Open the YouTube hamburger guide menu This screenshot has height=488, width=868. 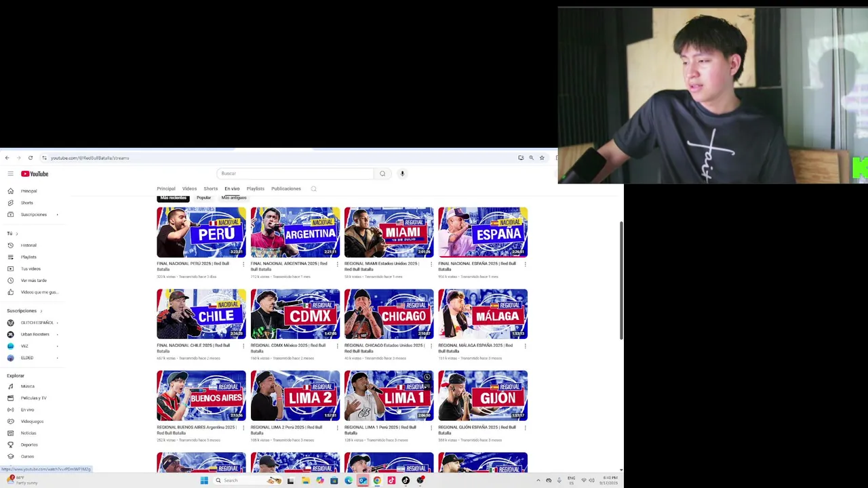(x=10, y=174)
